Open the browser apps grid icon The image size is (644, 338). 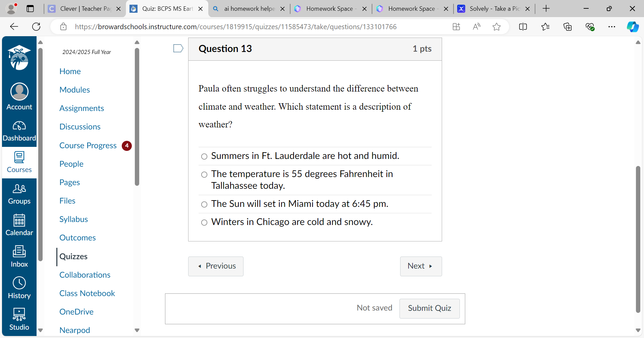pyautogui.click(x=456, y=27)
